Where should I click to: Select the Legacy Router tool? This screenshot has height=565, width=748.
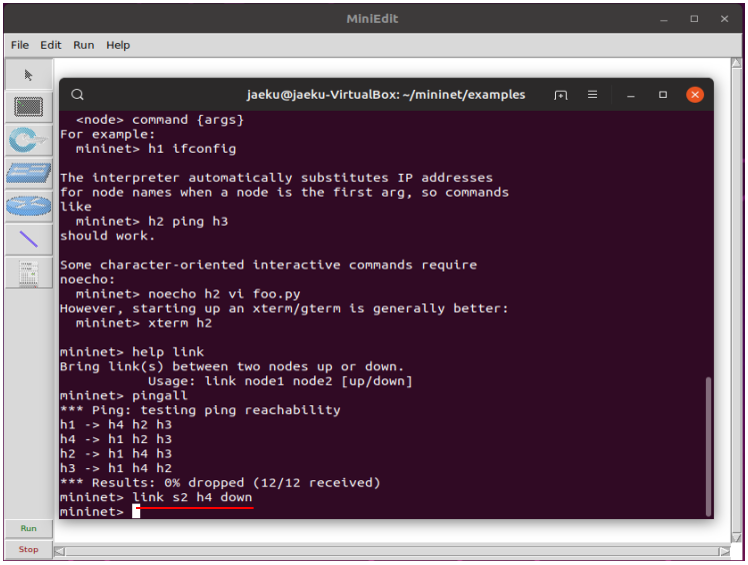29,206
